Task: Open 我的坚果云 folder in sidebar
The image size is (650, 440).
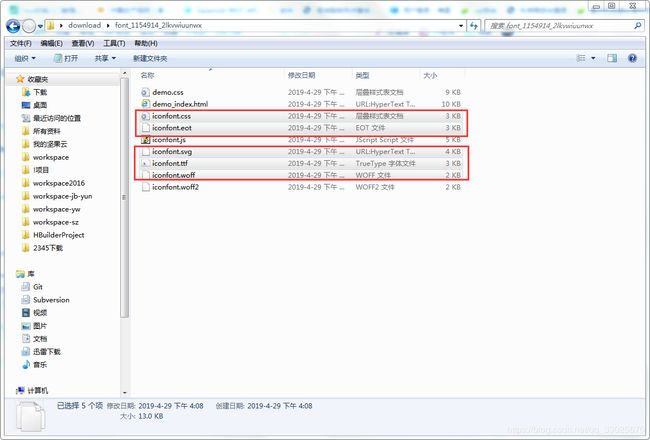Action: (x=50, y=144)
